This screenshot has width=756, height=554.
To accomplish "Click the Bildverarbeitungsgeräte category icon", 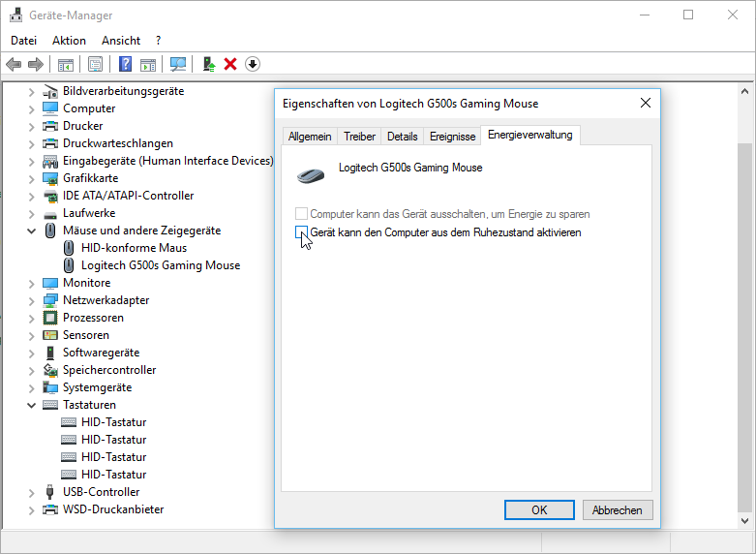I will (x=50, y=91).
